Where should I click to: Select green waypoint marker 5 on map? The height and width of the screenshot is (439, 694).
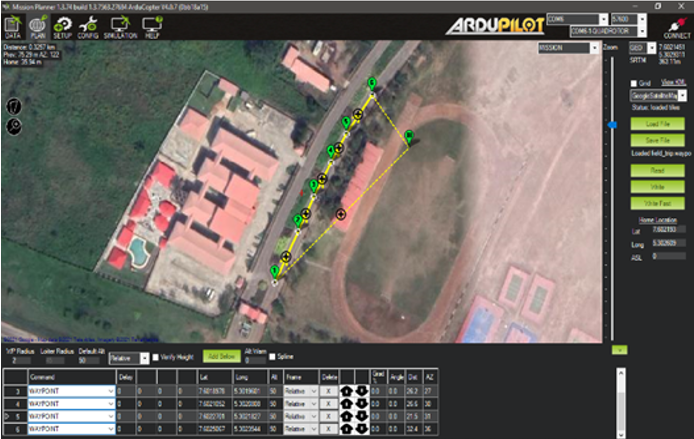click(347, 122)
